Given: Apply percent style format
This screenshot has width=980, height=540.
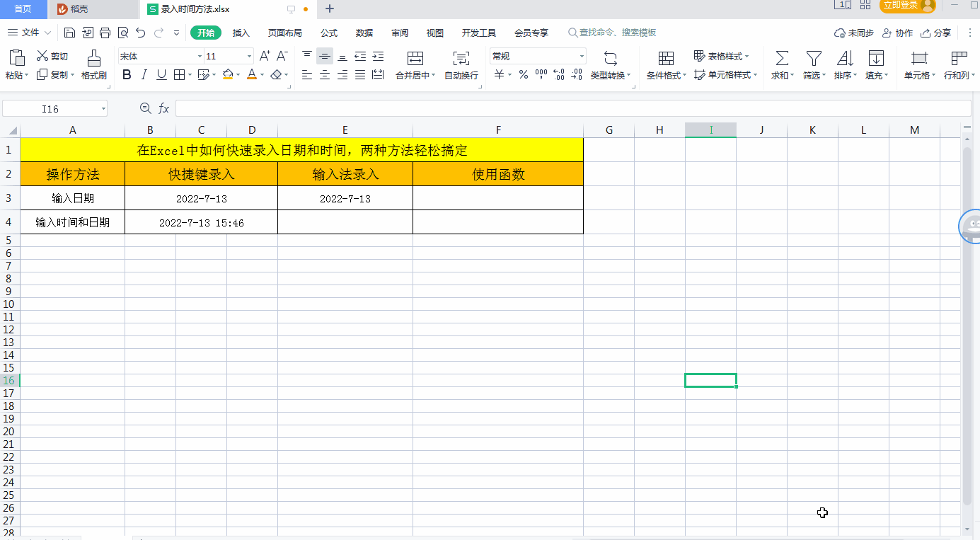Looking at the screenshot, I should pyautogui.click(x=524, y=74).
